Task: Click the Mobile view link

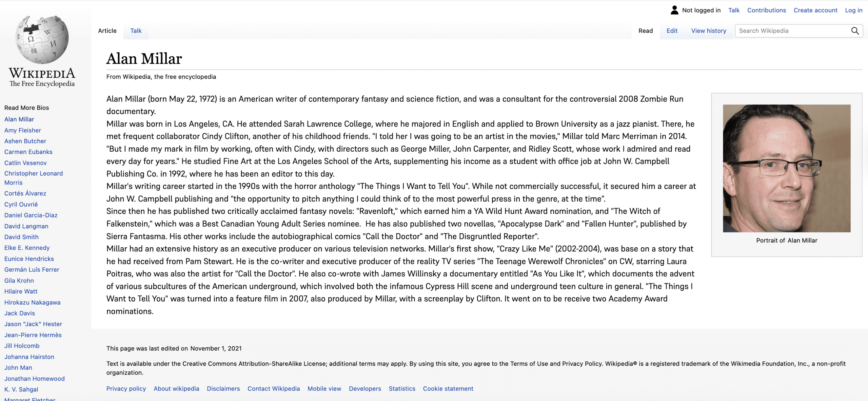Action: pos(324,388)
